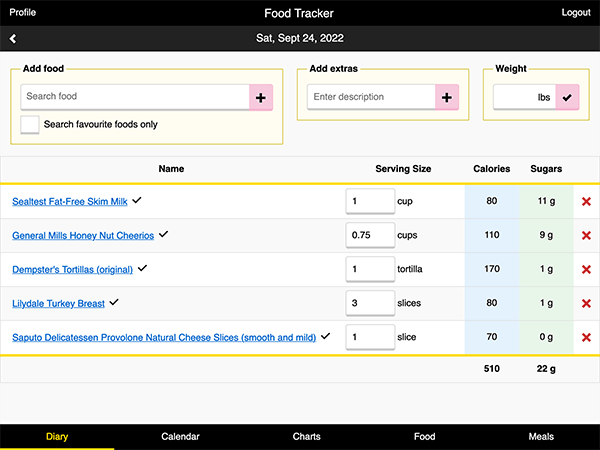Open the Sealtest Fat-Free Skim Milk link
The height and width of the screenshot is (450, 600).
coord(70,202)
